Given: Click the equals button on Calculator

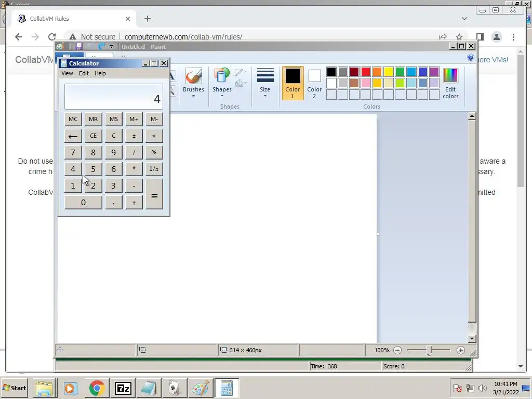Looking at the screenshot, I should pos(154,194).
